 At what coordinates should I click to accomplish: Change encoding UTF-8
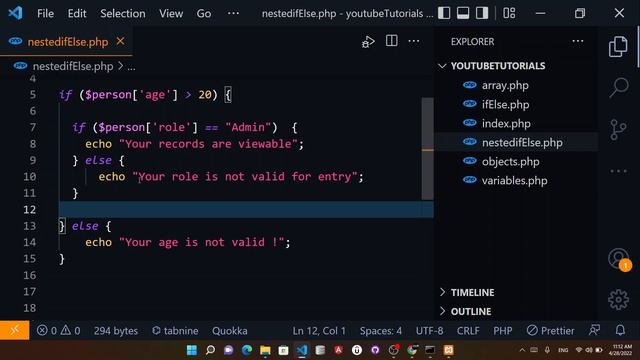point(429,331)
